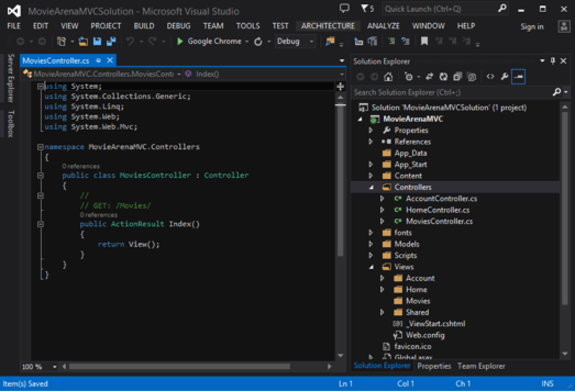Open the FILE menu
Viewport: 575px width, 392px height.
pyautogui.click(x=14, y=26)
